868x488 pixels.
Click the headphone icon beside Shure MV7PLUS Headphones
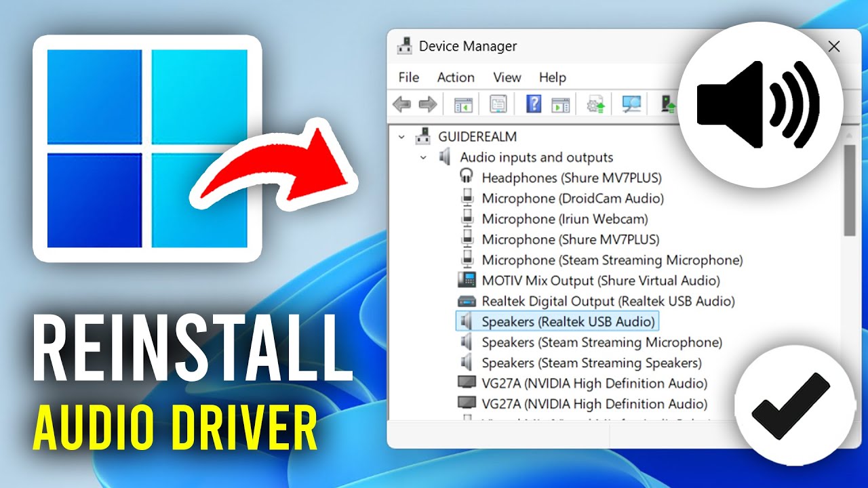466,178
